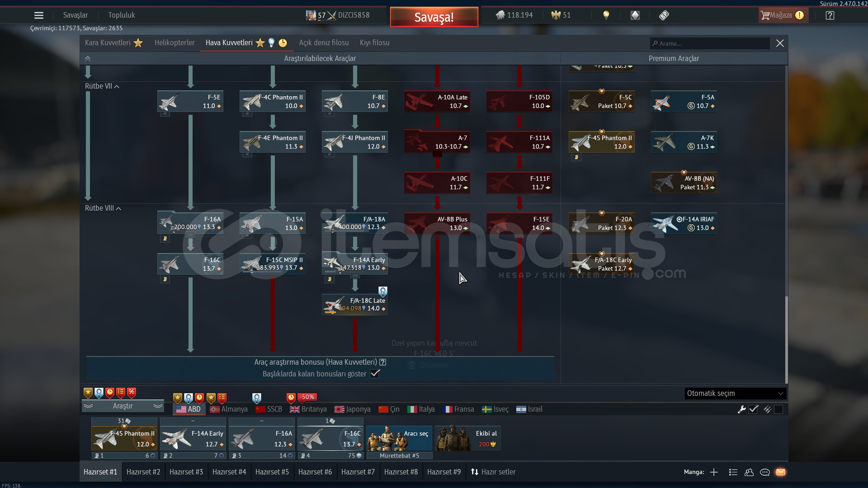
Task: Select premium F-14A IRIAF vehicle
Action: click(684, 224)
